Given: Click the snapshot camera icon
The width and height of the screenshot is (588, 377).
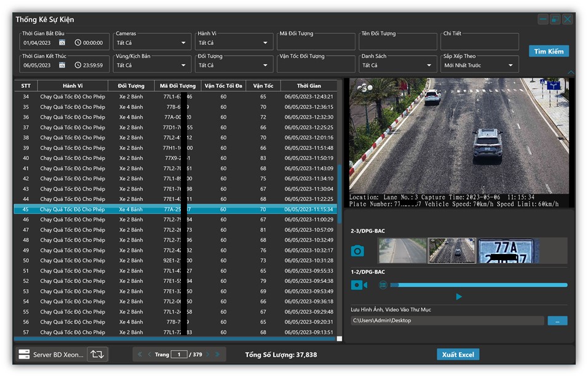Looking at the screenshot, I should pos(357,250).
